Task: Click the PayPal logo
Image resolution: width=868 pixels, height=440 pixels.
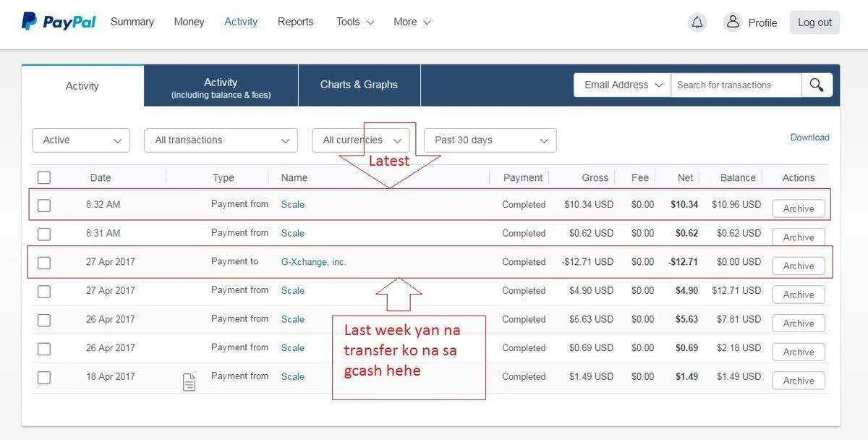Action: pyautogui.click(x=59, y=22)
